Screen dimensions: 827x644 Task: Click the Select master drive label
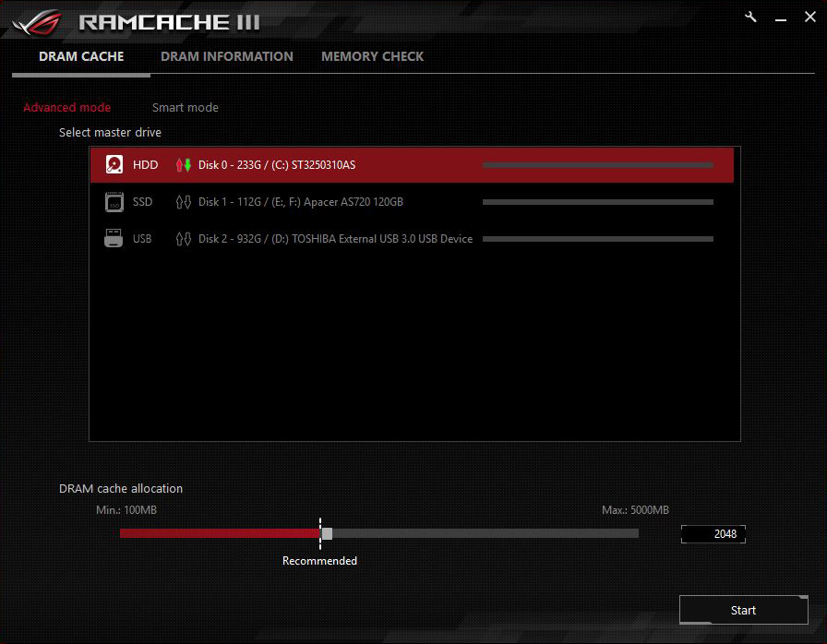point(110,132)
